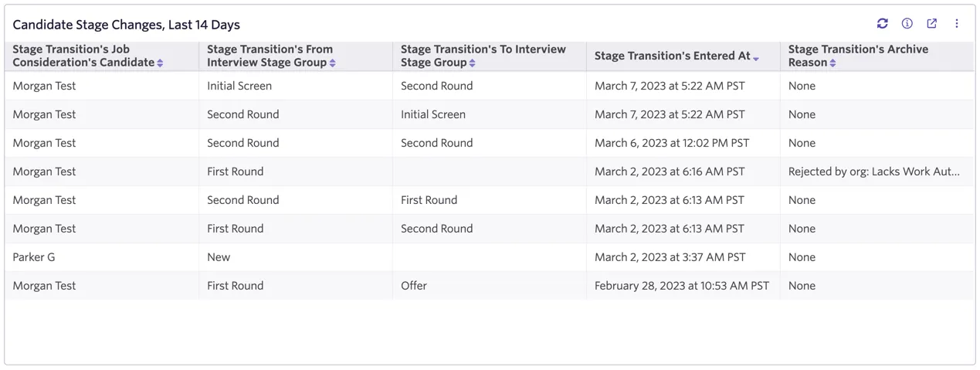Click the open-in-new-window icon
Image resolution: width=980 pixels, height=370 pixels.
[x=931, y=24]
